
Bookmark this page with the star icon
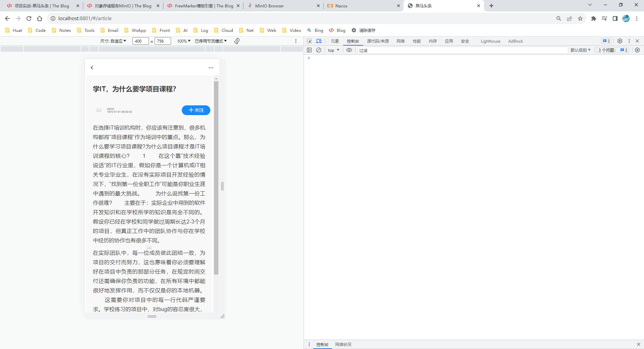[580, 18]
